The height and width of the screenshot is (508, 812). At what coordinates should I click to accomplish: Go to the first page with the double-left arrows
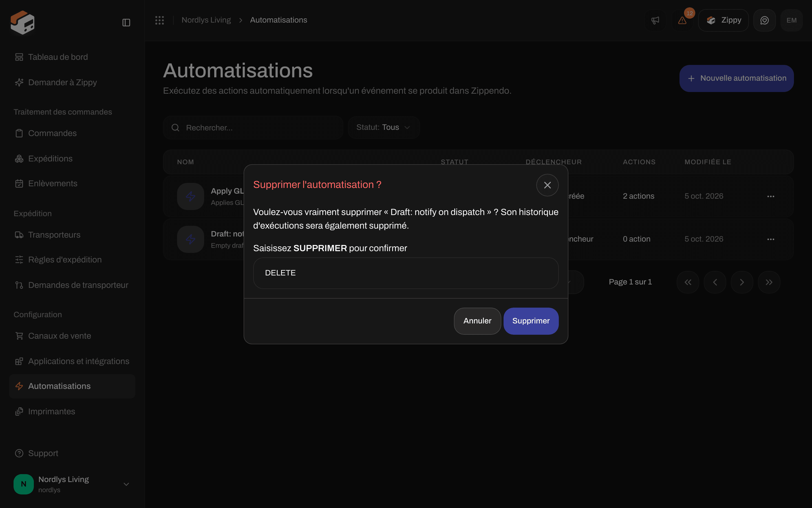point(688,282)
